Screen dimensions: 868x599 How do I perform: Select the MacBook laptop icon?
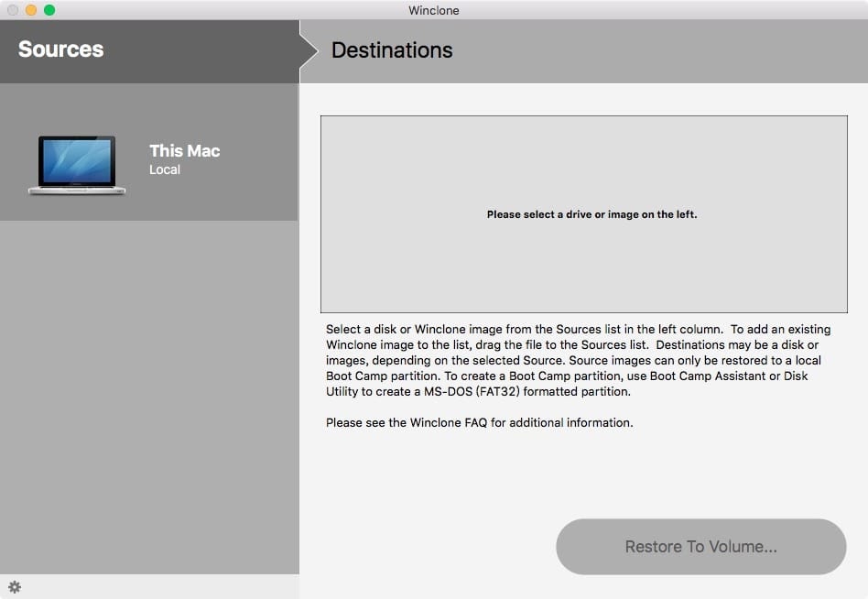pyautogui.click(x=77, y=165)
